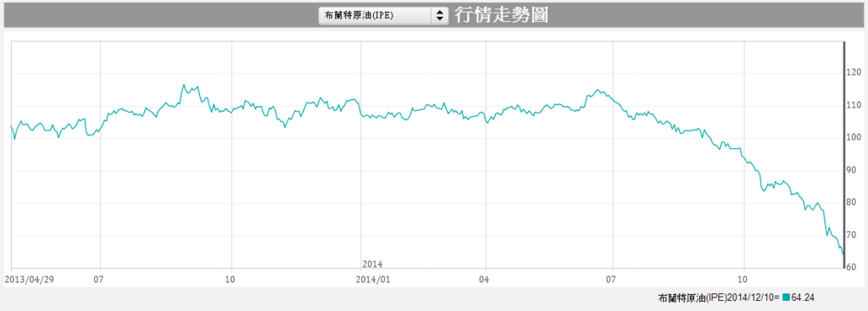Click the y-axis value 100
Image resolution: width=868 pixels, height=311 pixels.
[x=854, y=138]
